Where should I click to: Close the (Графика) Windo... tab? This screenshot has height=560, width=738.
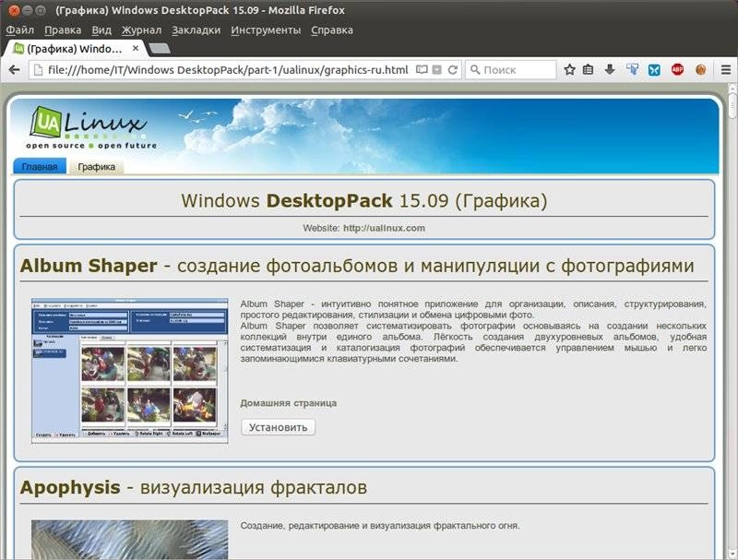[x=136, y=48]
